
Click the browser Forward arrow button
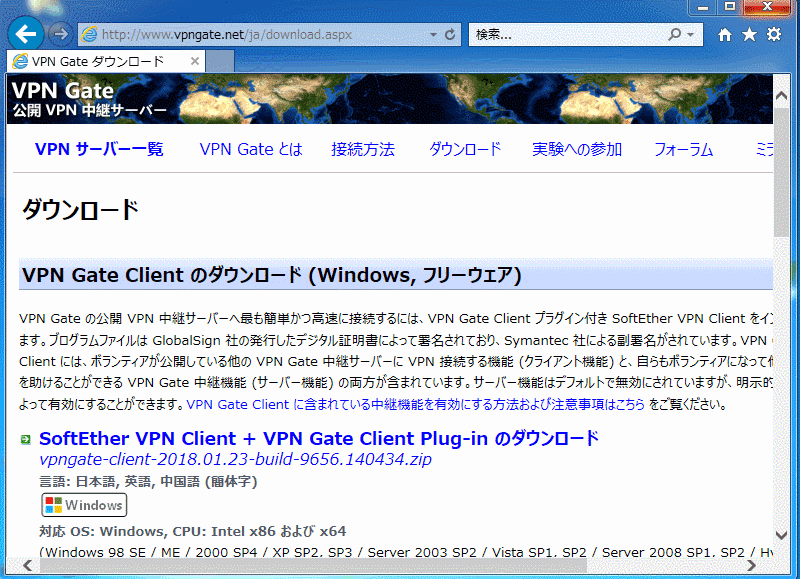click(x=60, y=34)
